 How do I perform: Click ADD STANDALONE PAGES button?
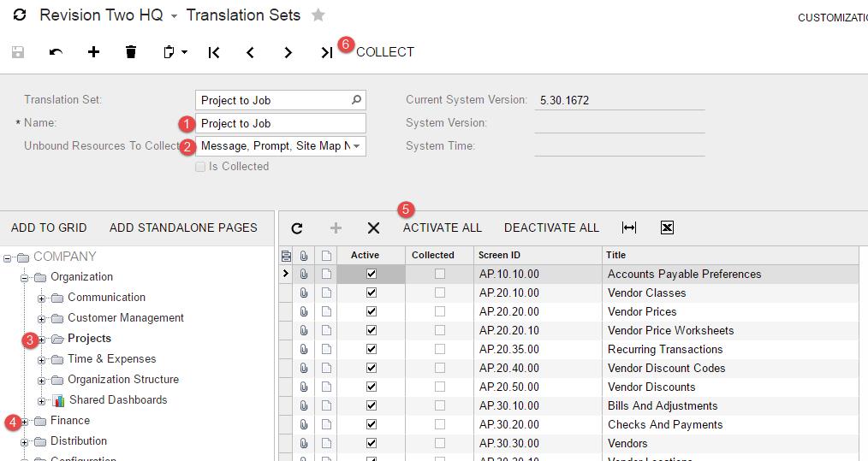(183, 228)
